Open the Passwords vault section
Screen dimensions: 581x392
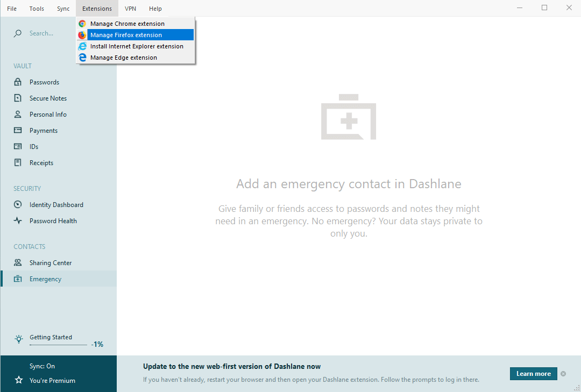[x=59, y=82]
